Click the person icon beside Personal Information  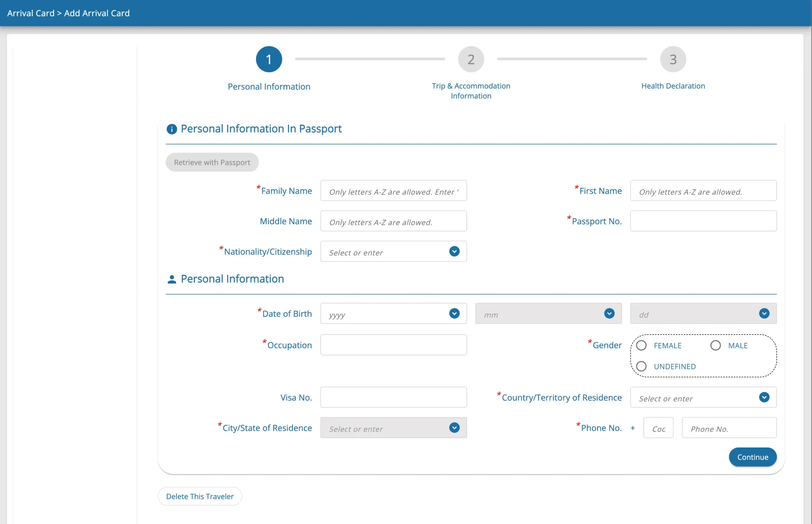point(172,279)
